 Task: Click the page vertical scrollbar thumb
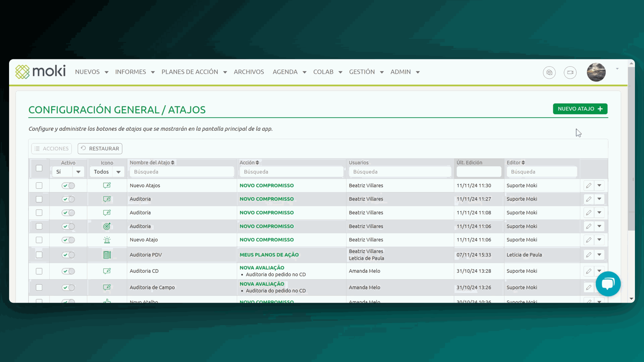tap(632, 148)
